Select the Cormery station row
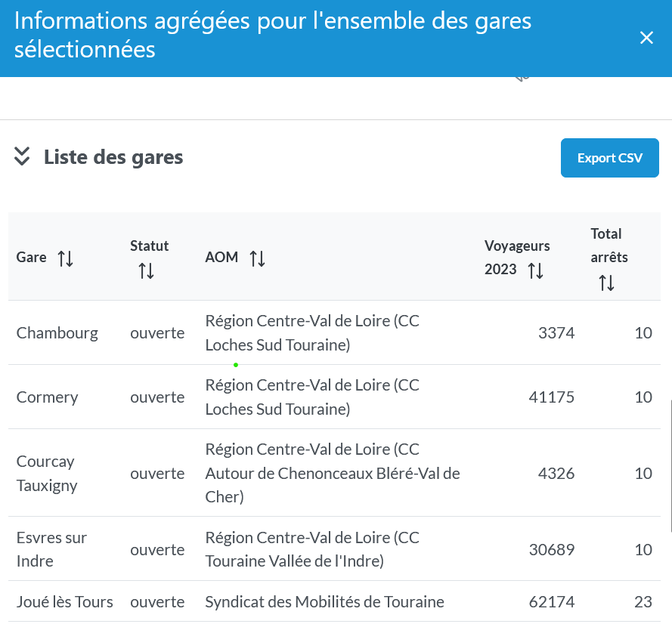 (48, 397)
